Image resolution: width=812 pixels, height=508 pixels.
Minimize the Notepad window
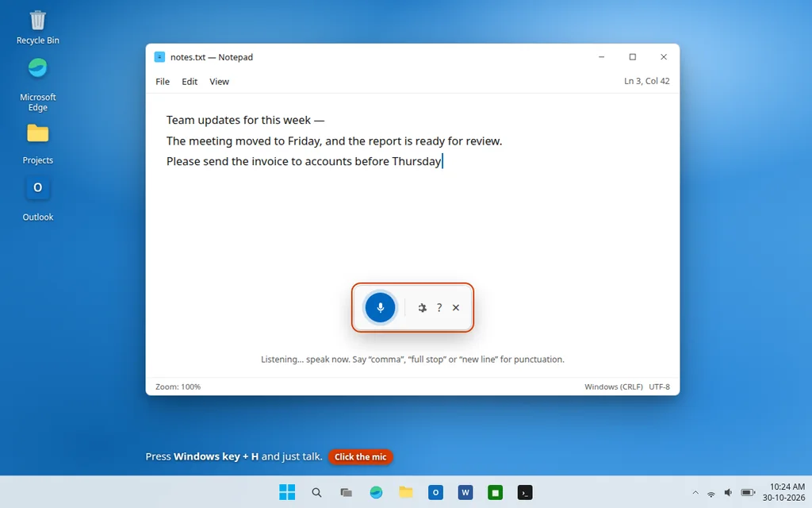(x=601, y=57)
